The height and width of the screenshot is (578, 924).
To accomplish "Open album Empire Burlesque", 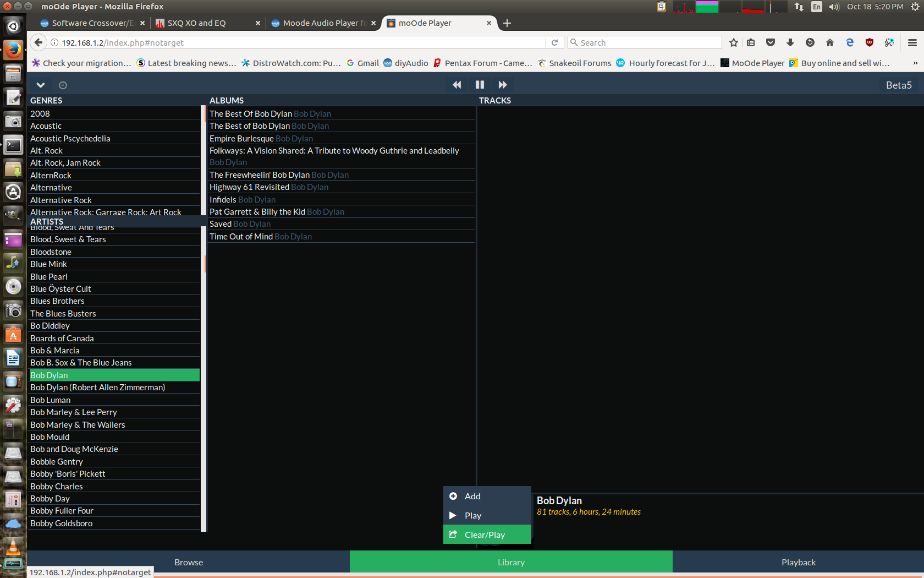I will point(340,138).
